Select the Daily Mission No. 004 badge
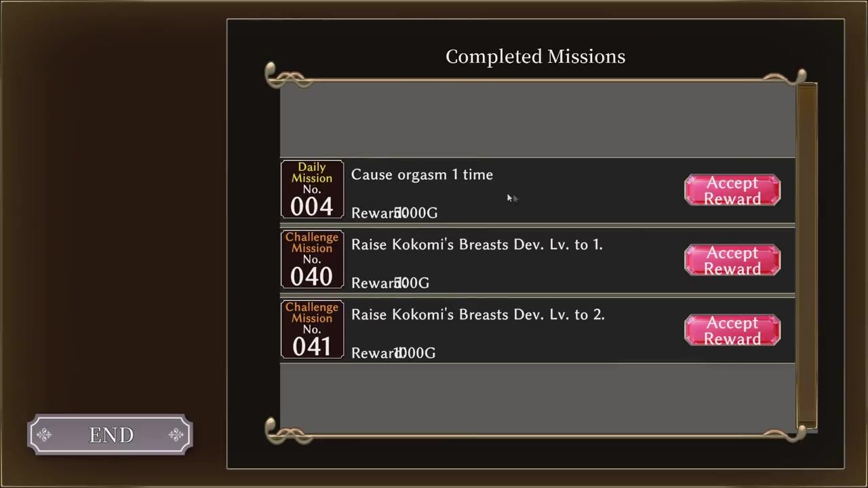Screen dimensions: 868x488 (x=312, y=190)
